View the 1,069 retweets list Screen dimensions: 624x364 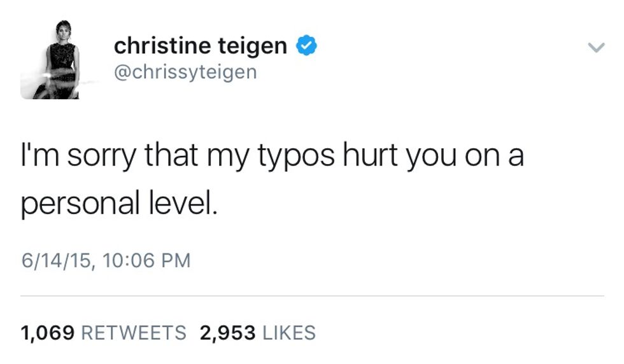(104, 333)
